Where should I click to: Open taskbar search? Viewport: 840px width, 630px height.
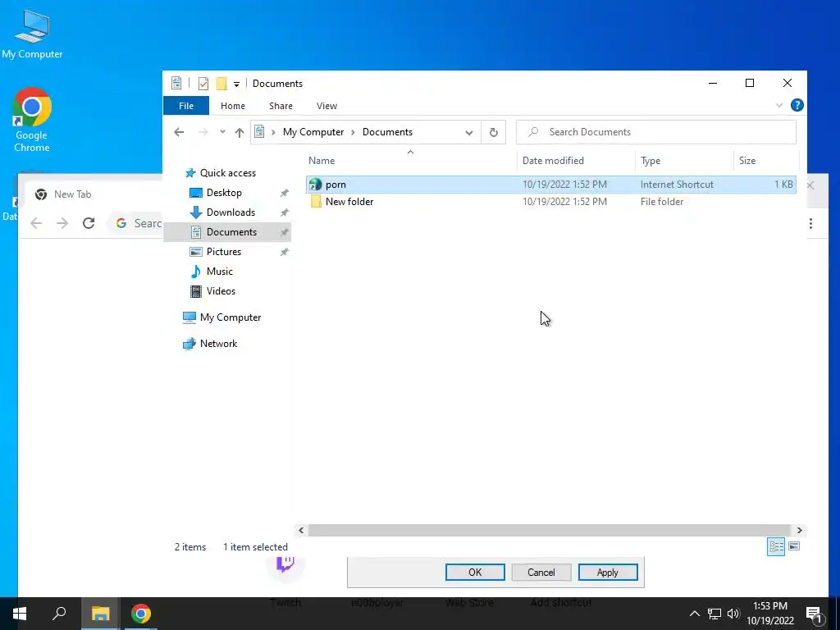[59, 614]
